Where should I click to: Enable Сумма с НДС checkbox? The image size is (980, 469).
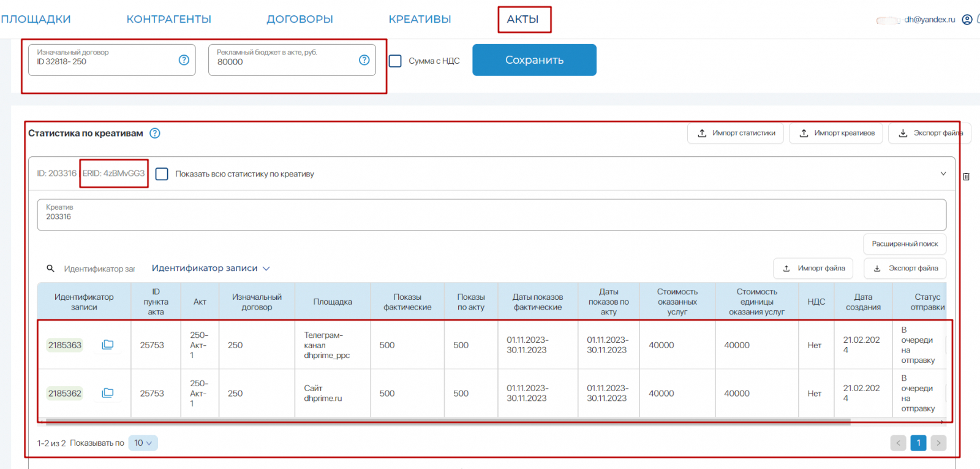pyautogui.click(x=396, y=61)
